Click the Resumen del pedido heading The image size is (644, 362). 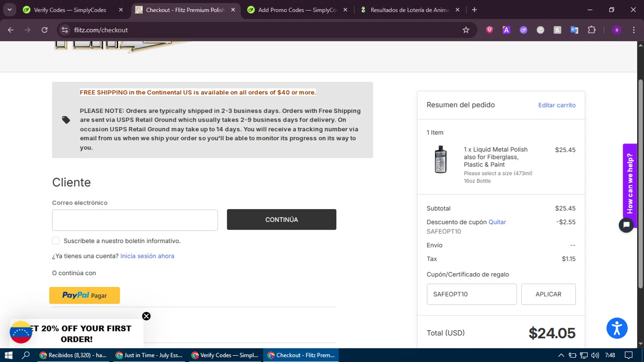click(461, 105)
